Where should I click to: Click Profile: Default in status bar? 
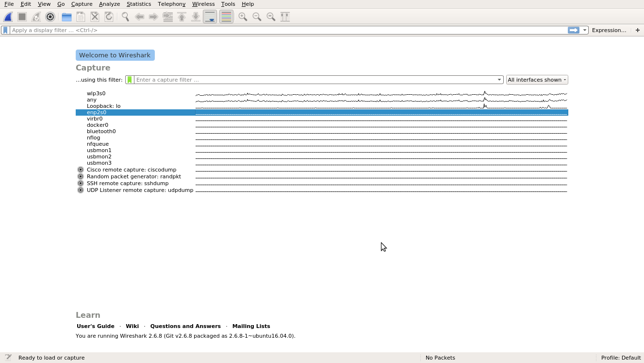(x=621, y=358)
